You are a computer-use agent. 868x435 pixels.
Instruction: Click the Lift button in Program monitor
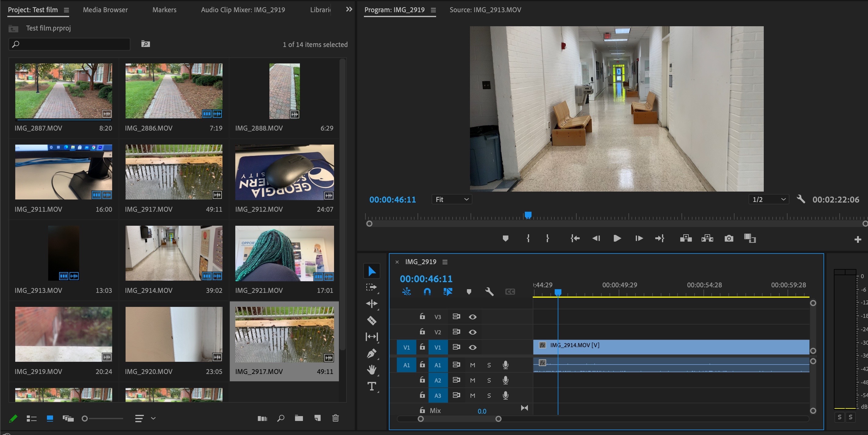click(686, 239)
